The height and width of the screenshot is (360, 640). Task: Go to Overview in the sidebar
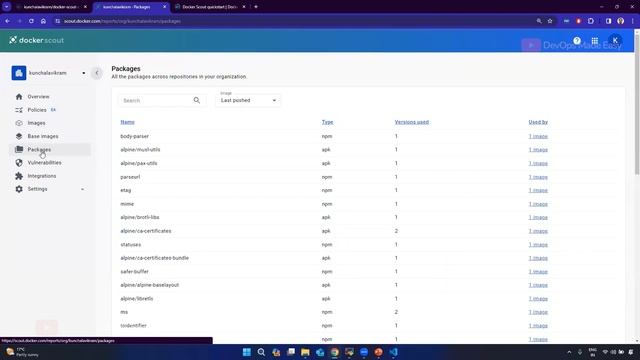tap(38, 97)
